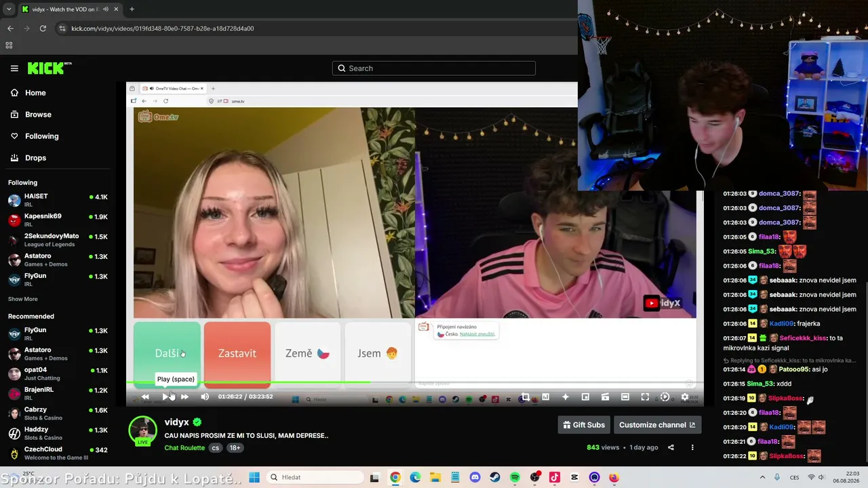Mute the video player volume
The width and height of the screenshot is (868, 488).
205,397
